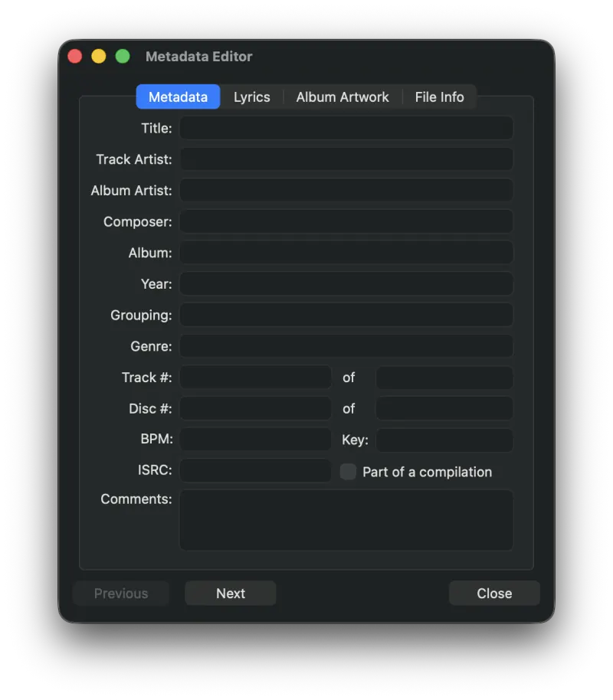Focus the Disc # total field after 'of'

pyautogui.click(x=444, y=408)
